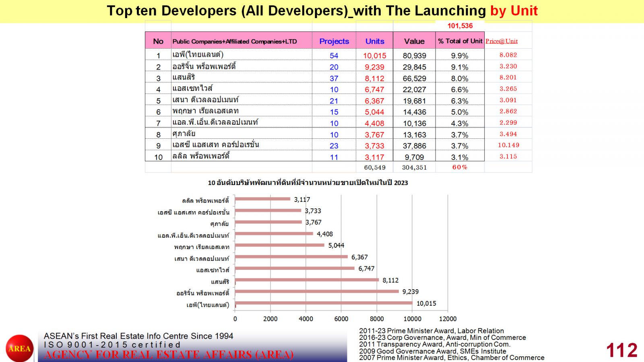Click the slide title heading
644x362 pixels.
tap(322, 10)
